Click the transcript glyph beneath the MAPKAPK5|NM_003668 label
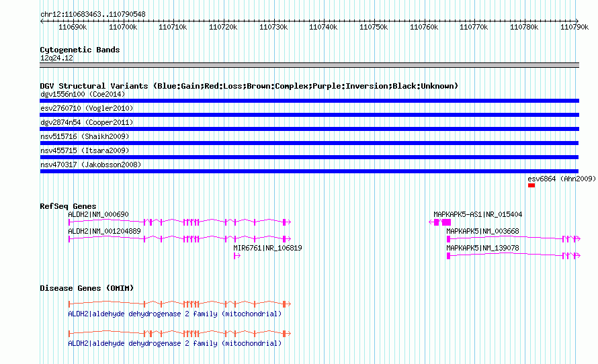 514,238
